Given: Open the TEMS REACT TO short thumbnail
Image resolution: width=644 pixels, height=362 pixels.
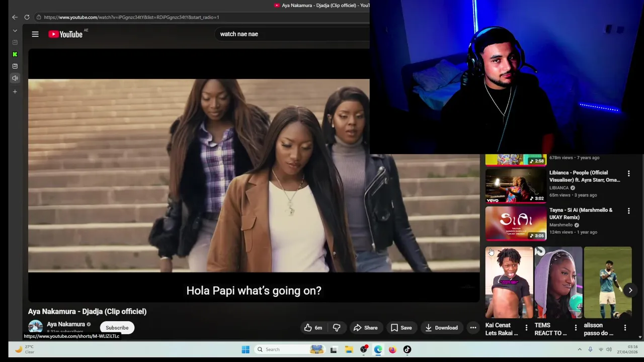Looking at the screenshot, I should [x=558, y=283].
